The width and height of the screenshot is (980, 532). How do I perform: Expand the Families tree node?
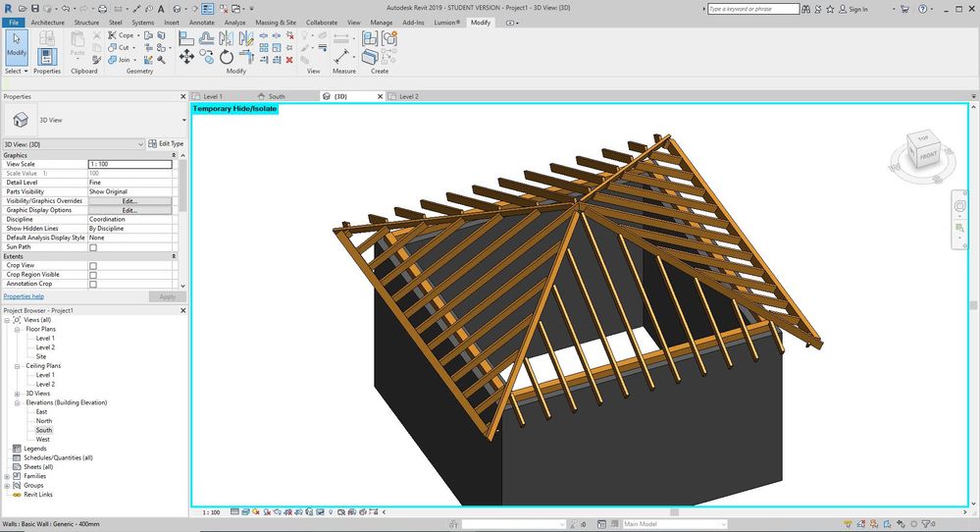pyautogui.click(x=7, y=476)
